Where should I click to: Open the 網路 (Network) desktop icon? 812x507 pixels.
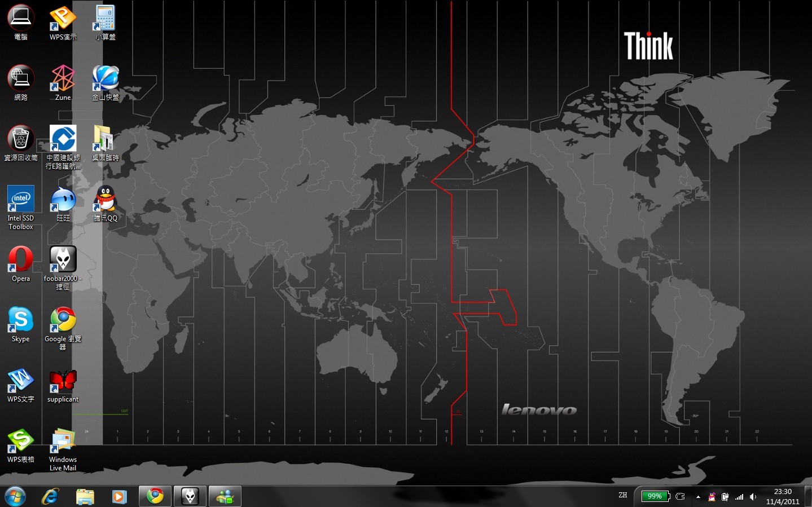tap(21, 83)
